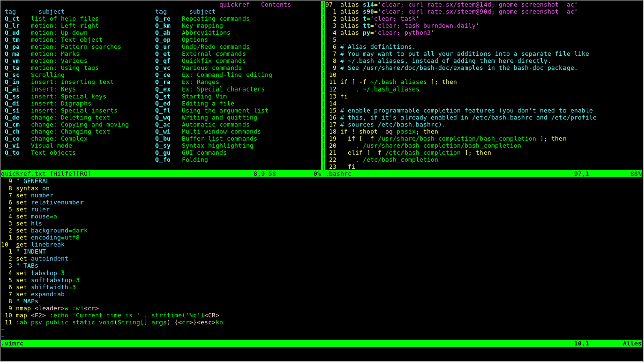Jump to the Q_lr tag in quickref

[12, 26]
